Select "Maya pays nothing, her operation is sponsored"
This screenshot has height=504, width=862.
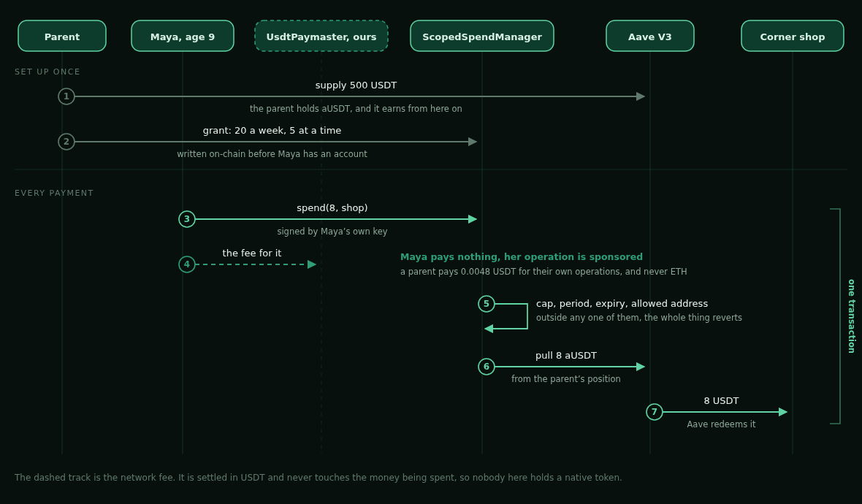(x=521, y=256)
